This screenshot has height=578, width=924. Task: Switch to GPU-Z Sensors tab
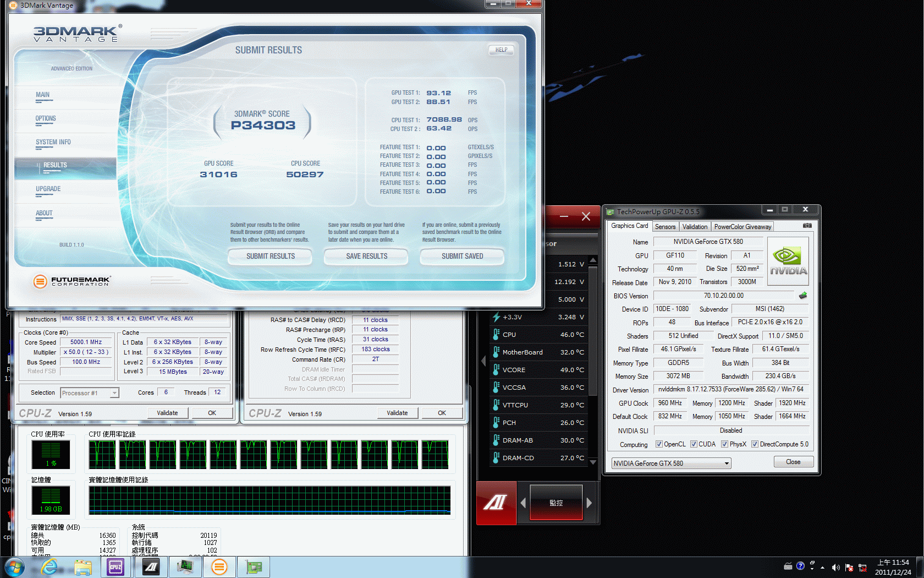click(x=665, y=227)
